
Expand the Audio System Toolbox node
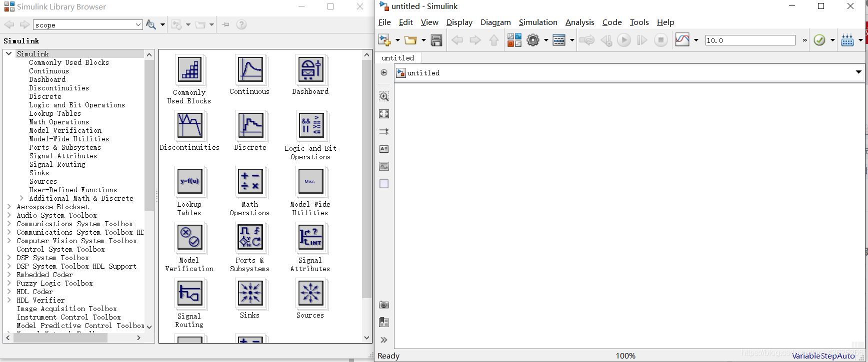click(x=9, y=215)
